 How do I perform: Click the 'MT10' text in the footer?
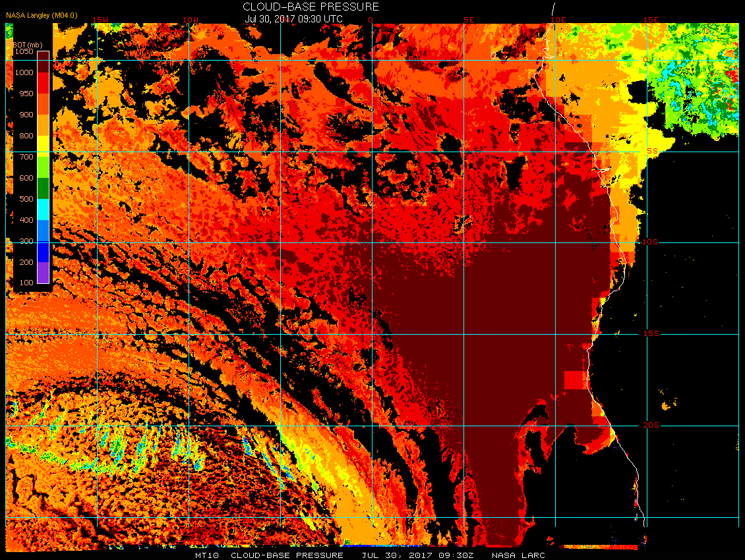(206, 555)
